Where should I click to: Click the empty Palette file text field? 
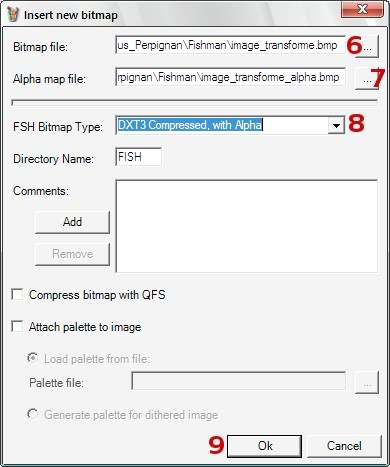click(239, 381)
